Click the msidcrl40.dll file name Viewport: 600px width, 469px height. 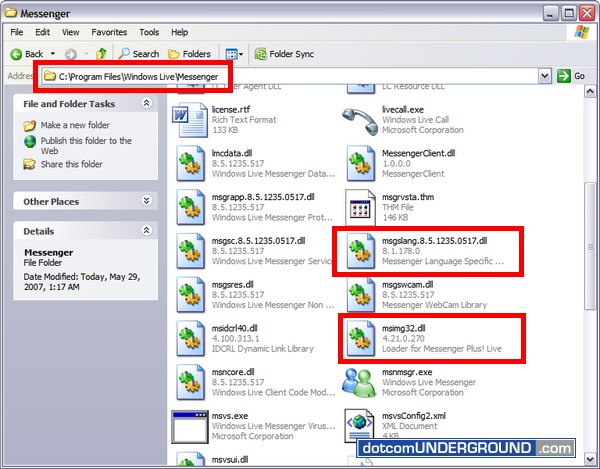234,328
